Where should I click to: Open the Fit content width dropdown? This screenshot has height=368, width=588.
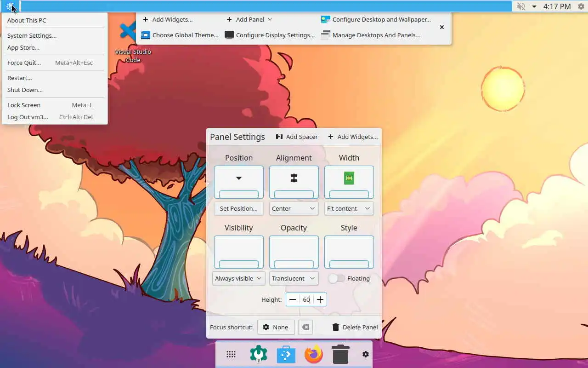[349, 208]
